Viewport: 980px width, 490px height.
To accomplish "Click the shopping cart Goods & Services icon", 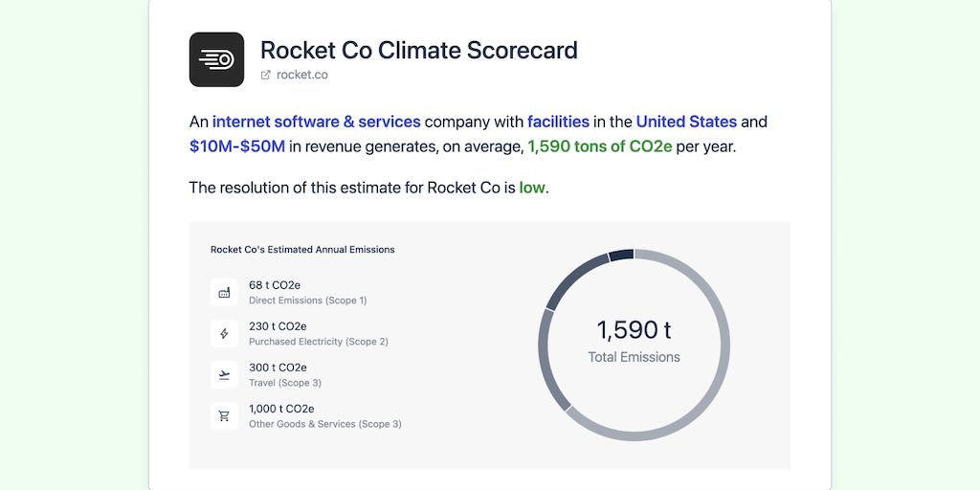I will coord(224,415).
